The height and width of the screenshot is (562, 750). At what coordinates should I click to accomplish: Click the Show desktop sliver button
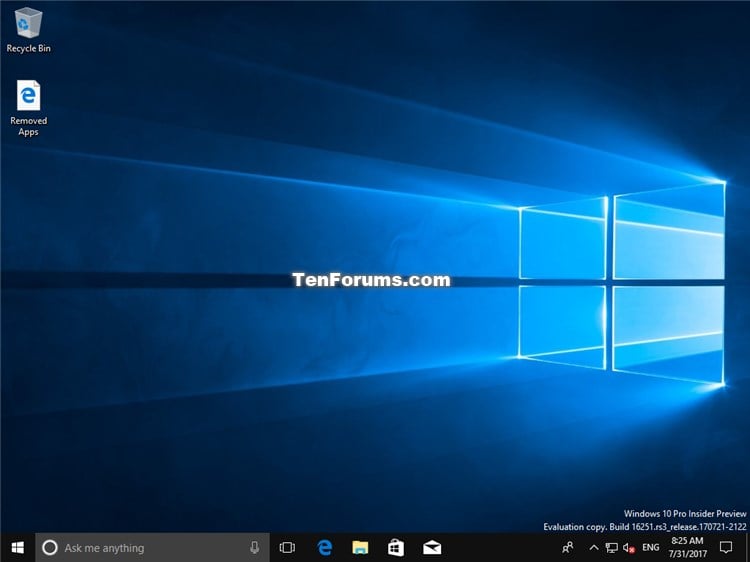click(x=747, y=548)
